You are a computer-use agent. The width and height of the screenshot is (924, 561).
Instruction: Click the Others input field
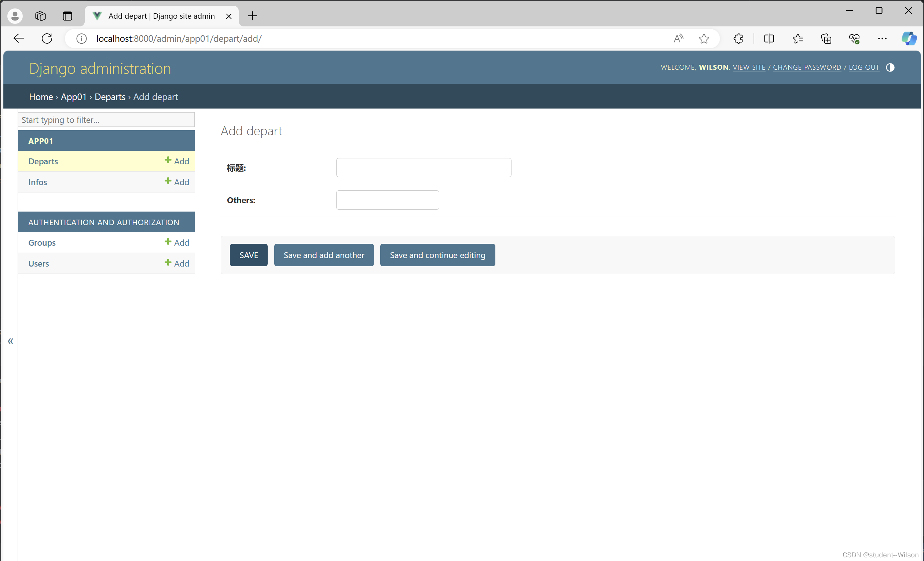click(388, 199)
